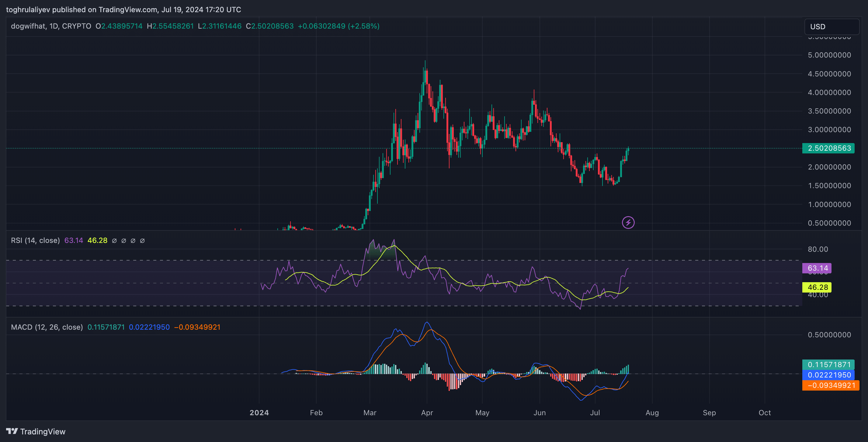The width and height of the screenshot is (868, 442).
Task: Click the close value C2.50208563
Action: tap(269, 26)
